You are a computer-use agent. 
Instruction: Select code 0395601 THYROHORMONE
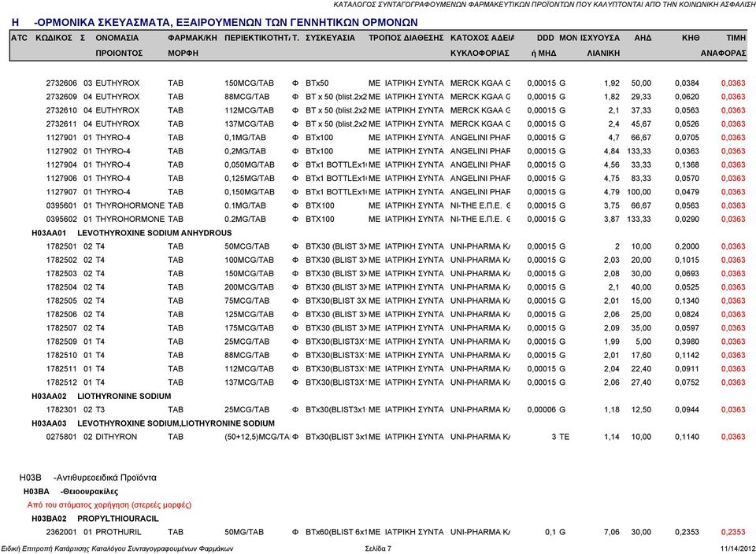(61, 205)
